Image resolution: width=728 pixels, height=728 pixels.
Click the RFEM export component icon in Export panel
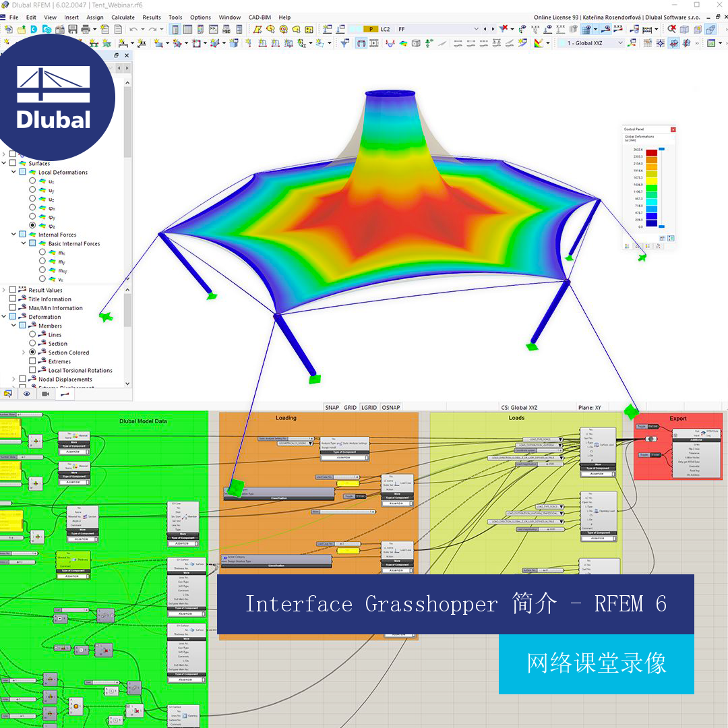(704, 432)
